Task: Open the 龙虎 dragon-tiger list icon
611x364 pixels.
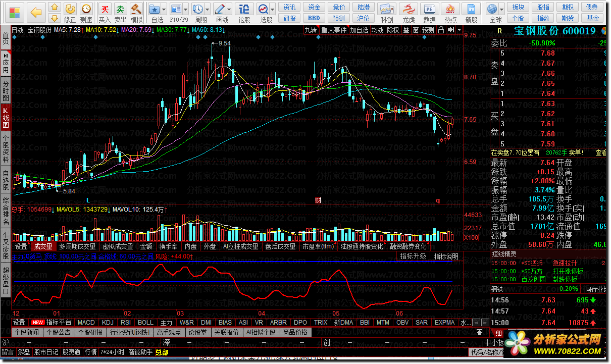Action: pos(409,9)
